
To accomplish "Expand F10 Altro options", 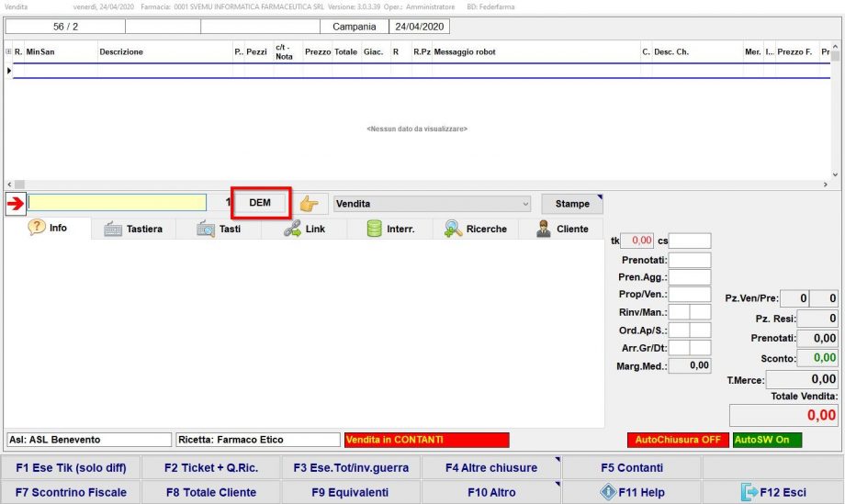I will (x=491, y=492).
